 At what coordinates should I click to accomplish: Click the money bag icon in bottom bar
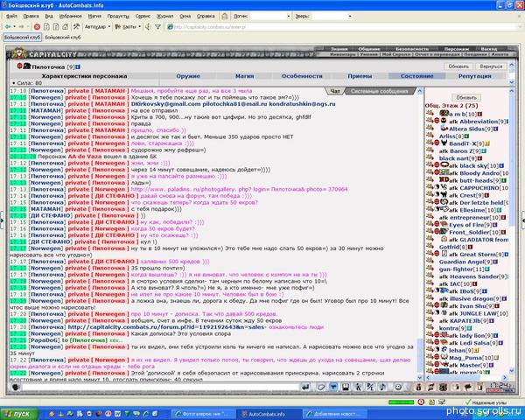pyautogui.click(x=418, y=387)
